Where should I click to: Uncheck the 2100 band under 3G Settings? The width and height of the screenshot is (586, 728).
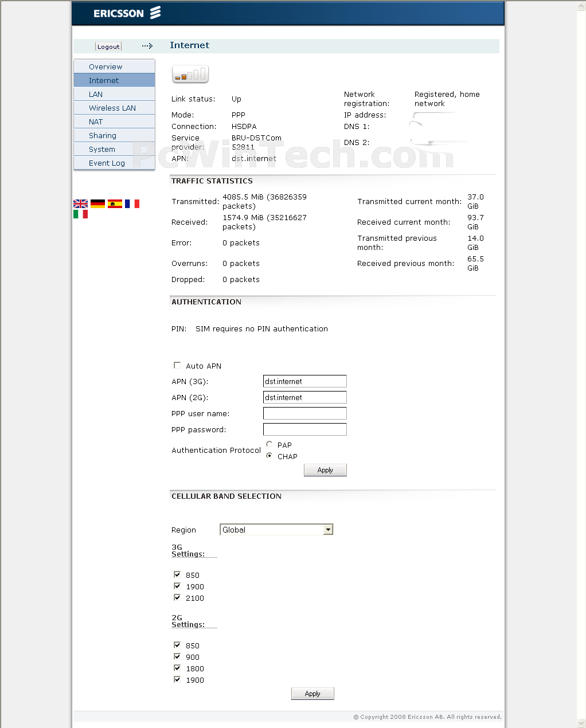[x=177, y=597]
